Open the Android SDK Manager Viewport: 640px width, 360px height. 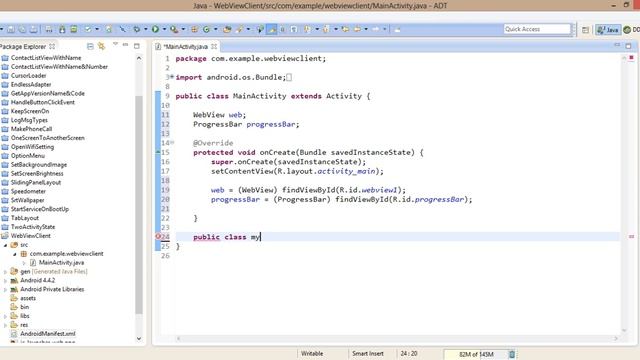coord(62,29)
